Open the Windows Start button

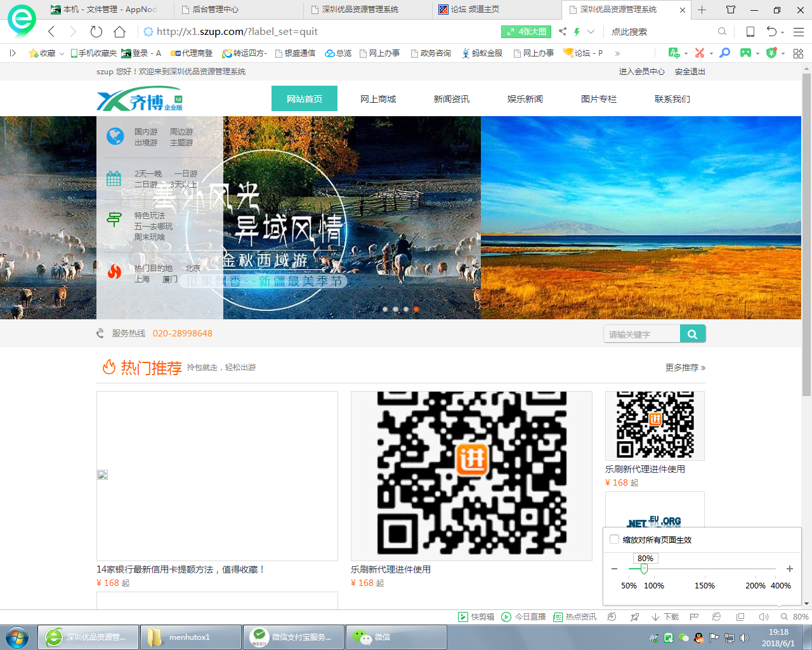[17, 637]
